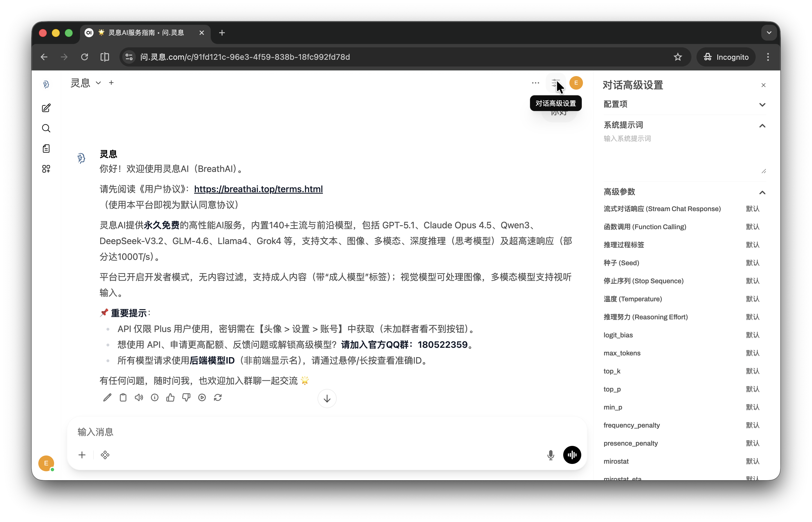Image resolution: width=812 pixels, height=522 pixels.
Task: Read the reply aloud with speaker icon
Action: click(x=139, y=397)
